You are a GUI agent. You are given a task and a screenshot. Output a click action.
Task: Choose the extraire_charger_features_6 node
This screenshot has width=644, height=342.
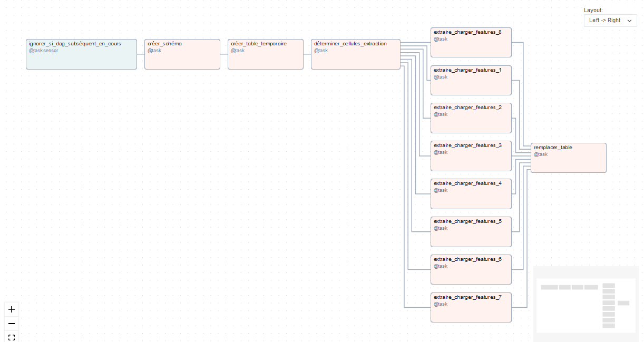coord(471,270)
